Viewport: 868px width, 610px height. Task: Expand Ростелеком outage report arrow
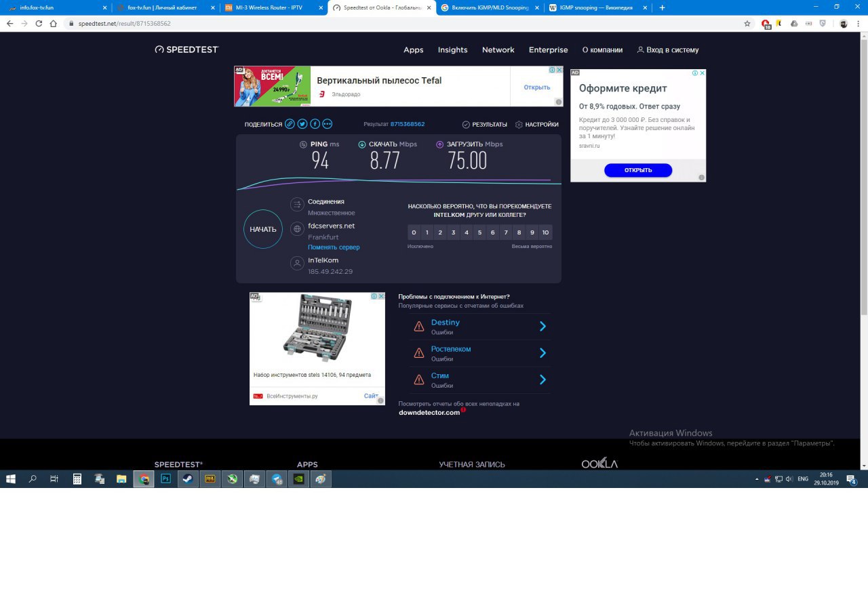tap(542, 352)
